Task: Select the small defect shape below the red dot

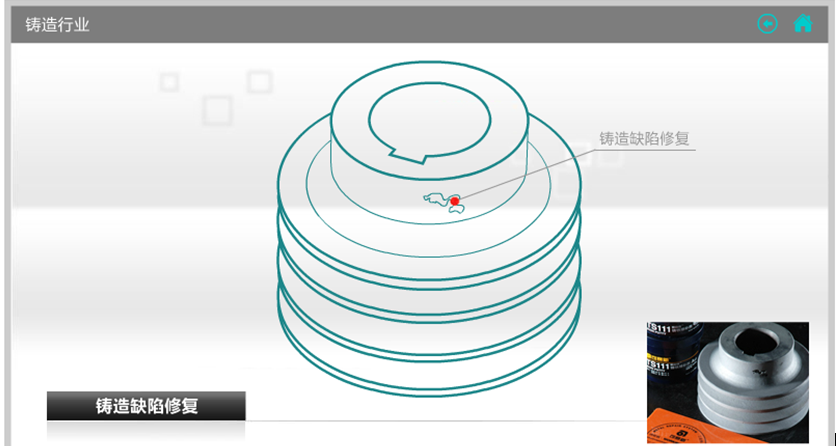Action: pyautogui.click(x=456, y=210)
